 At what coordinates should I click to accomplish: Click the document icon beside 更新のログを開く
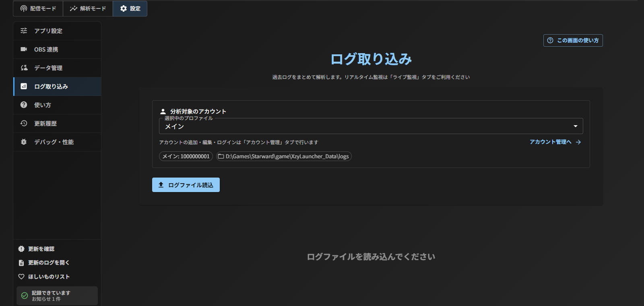point(21,263)
